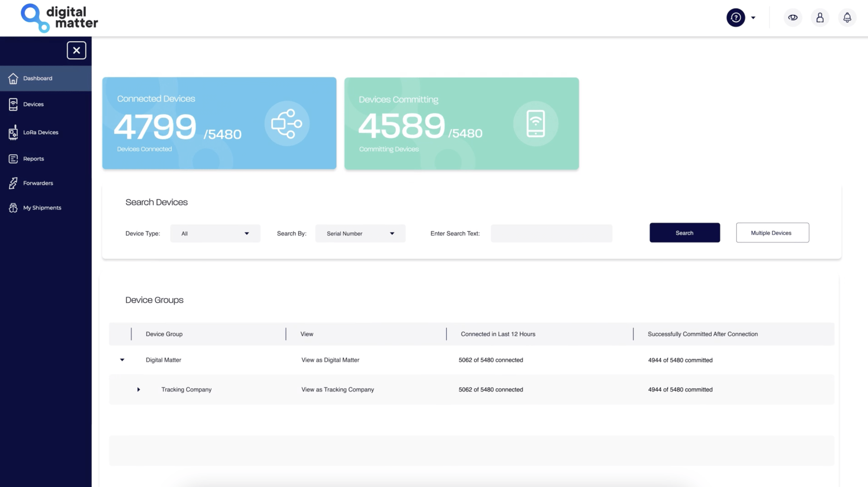Screen dimensions: 868x487
Task: Click the View column header
Action: click(x=307, y=334)
